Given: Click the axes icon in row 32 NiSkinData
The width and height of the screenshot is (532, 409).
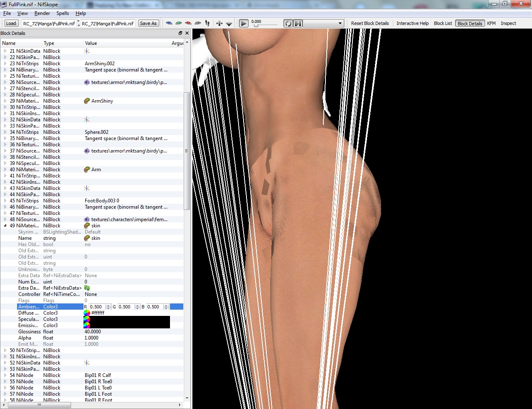Looking at the screenshot, I should (x=87, y=120).
